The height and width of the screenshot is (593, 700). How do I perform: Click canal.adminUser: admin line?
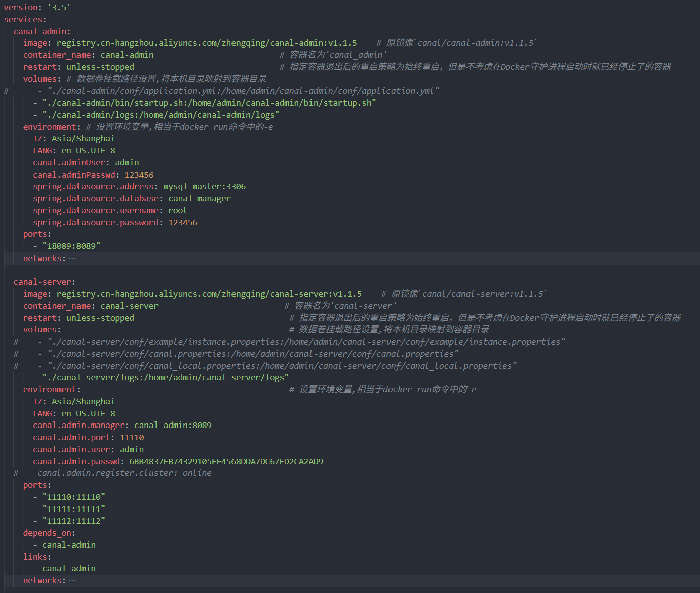86,163
